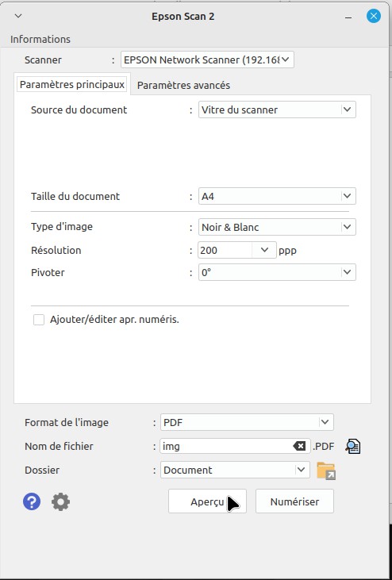Screen dimensions: 392x580
Task: Click the Dossier label
Action: [x=42, y=470]
